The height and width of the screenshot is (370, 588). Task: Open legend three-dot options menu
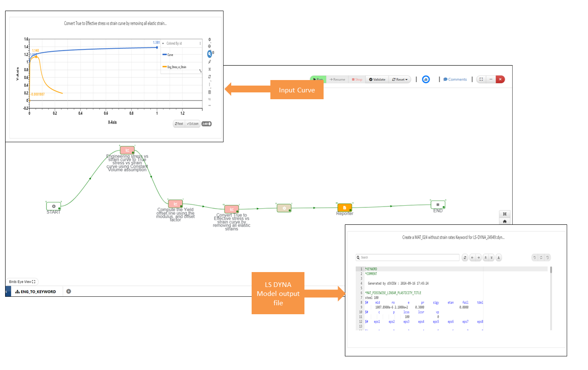click(x=200, y=43)
